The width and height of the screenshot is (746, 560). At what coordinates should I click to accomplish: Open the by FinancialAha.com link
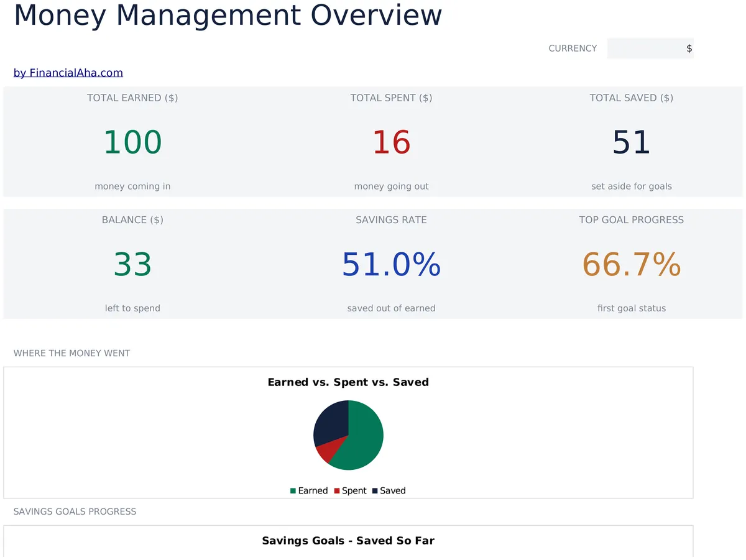coord(68,73)
